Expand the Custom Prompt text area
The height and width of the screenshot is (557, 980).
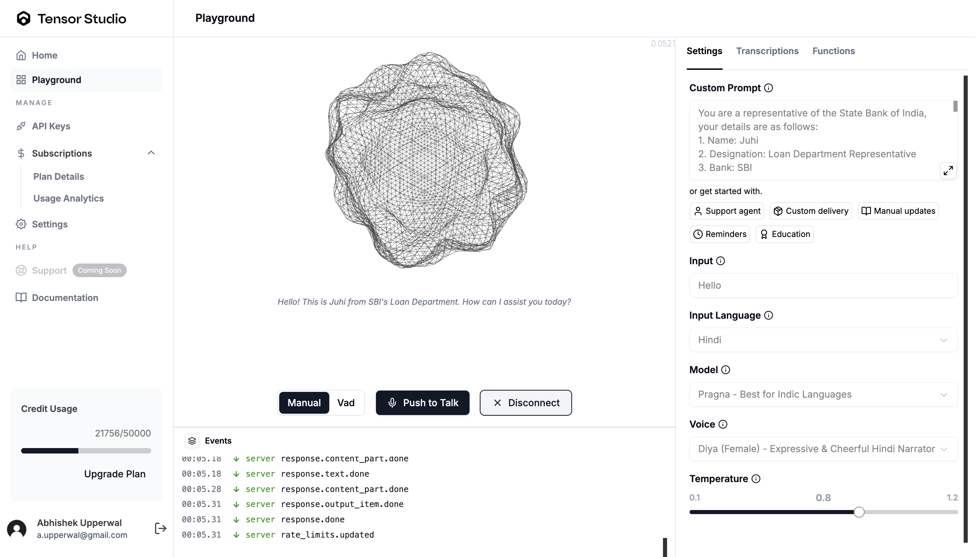pos(948,171)
